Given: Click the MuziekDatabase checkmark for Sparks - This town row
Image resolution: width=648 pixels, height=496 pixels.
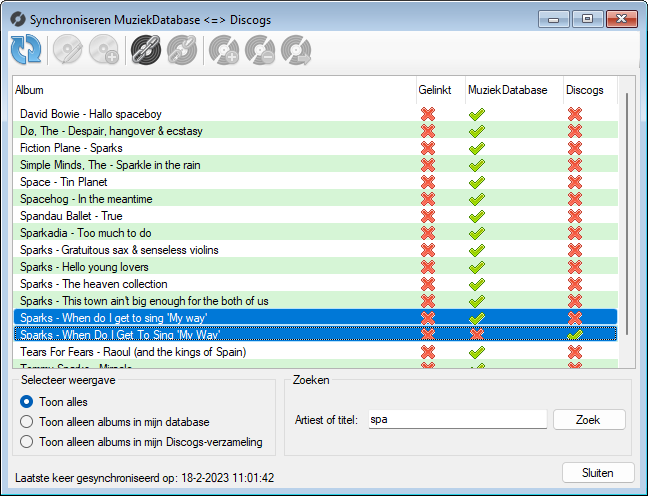Looking at the screenshot, I should 477,301.
